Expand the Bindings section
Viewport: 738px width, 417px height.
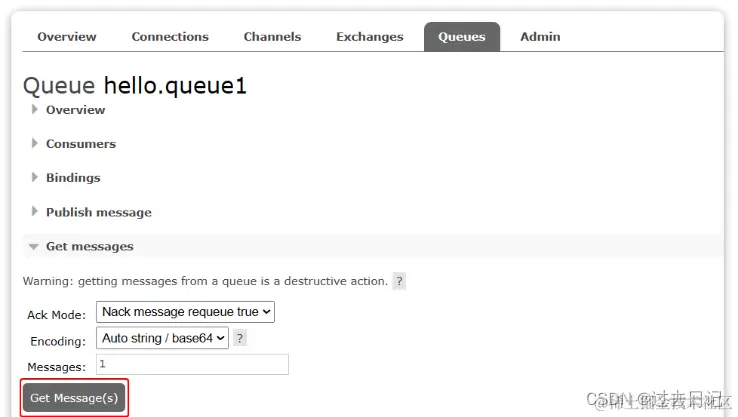click(73, 177)
